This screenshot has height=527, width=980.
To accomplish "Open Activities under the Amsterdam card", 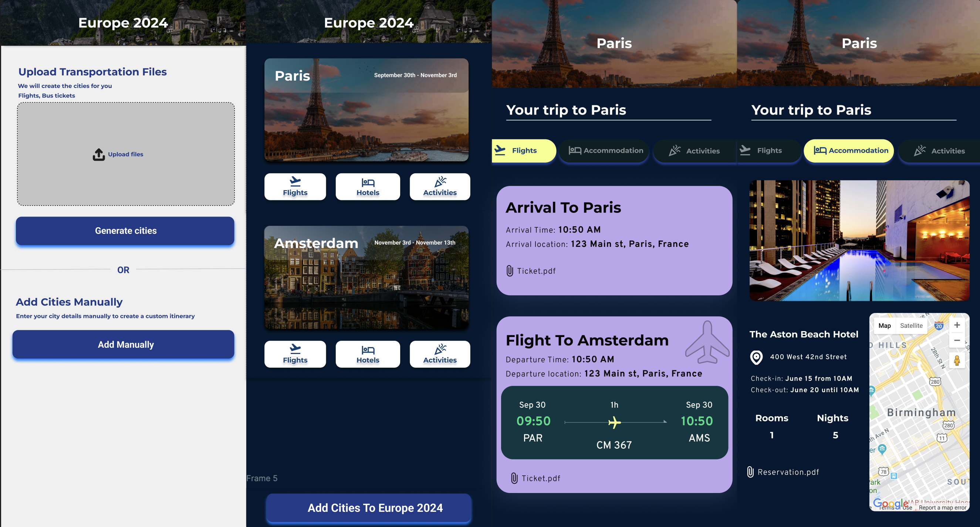I will pos(440,354).
